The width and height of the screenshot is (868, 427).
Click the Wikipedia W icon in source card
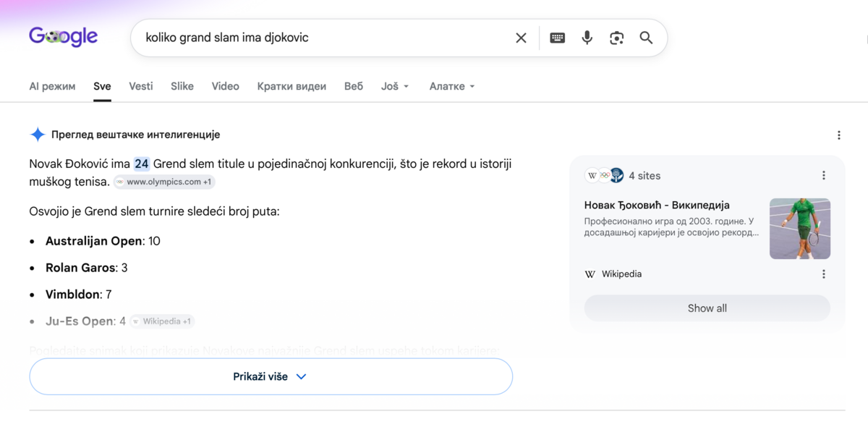coord(590,274)
